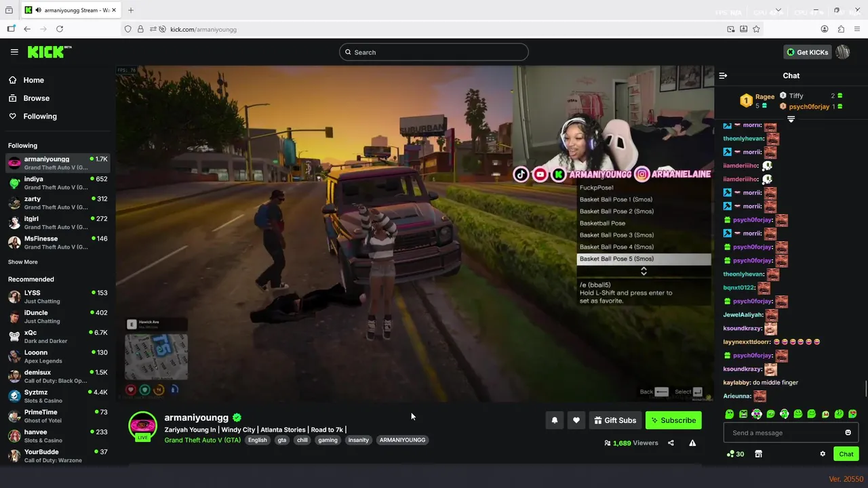Viewport: 868px width, 488px height.
Task: Go back in browser
Action: [27, 29]
